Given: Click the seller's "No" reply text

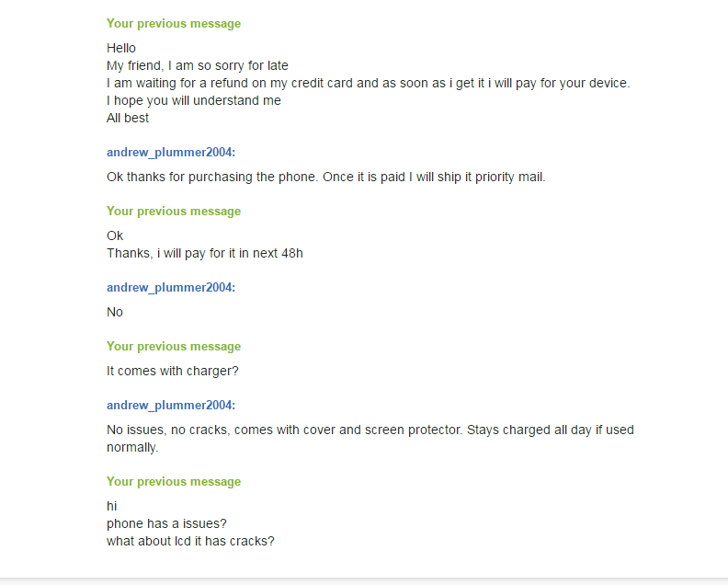Looking at the screenshot, I should pos(115,312).
